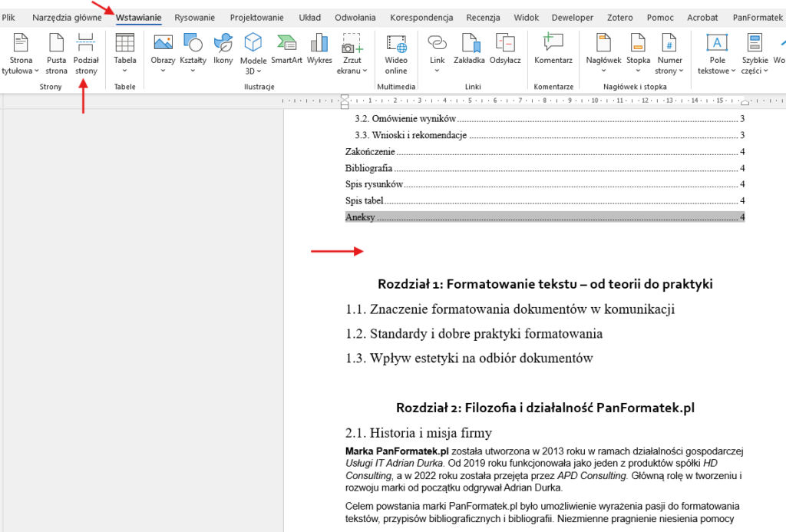Open the Obrazy picture insert menu

[163, 53]
